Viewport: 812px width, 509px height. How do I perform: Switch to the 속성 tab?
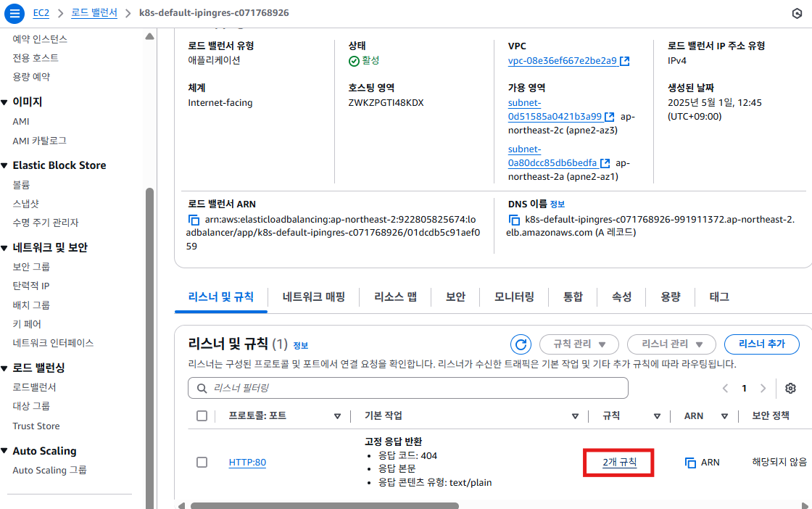point(621,297)
